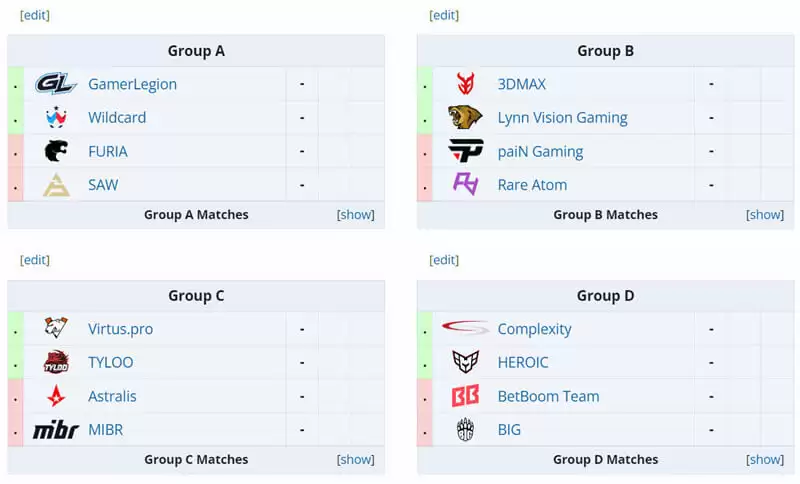Screen dimensions: 800x484
Task: Click the BetBoom Team logo icon
Action: (465, 396)
